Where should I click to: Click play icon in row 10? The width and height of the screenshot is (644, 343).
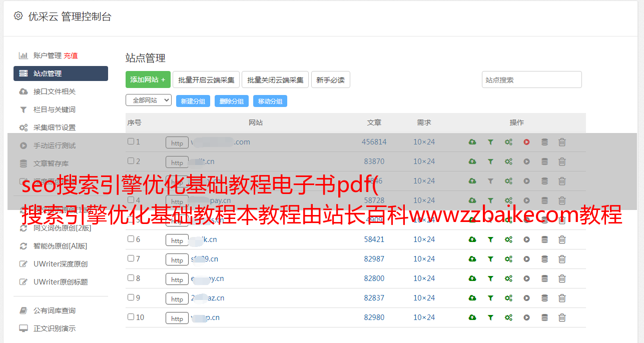(526, 317)
